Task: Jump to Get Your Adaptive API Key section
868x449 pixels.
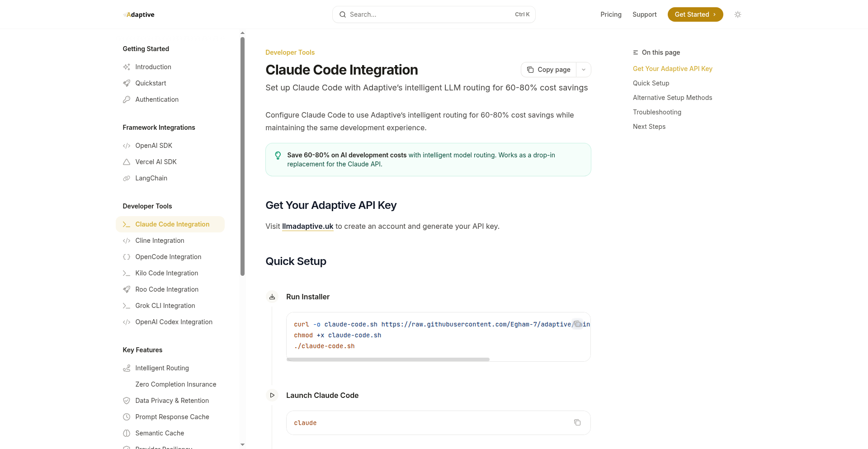Action: pyautogui.click(x=673, y=69)
